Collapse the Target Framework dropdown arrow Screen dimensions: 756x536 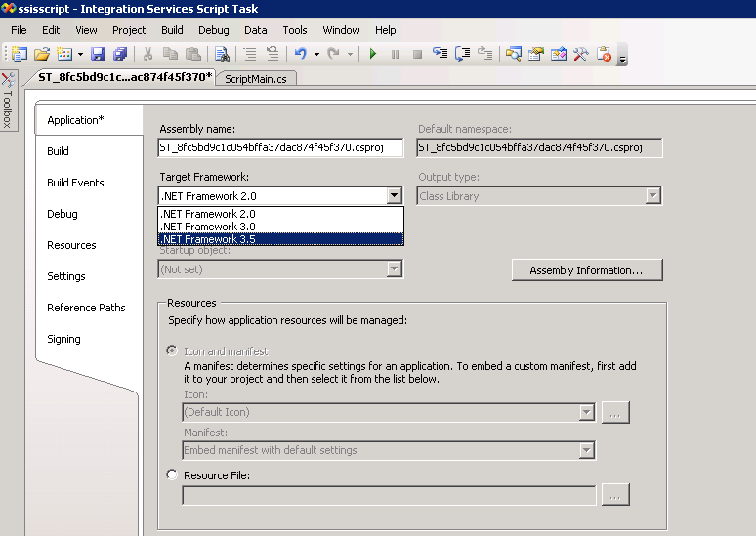pos(395,195)
